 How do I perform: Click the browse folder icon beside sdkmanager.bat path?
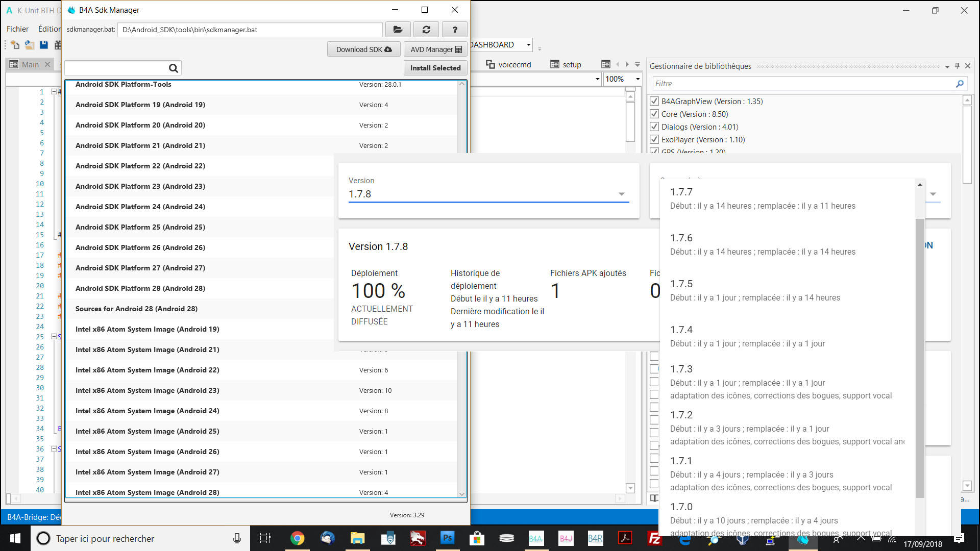[398, 30]
